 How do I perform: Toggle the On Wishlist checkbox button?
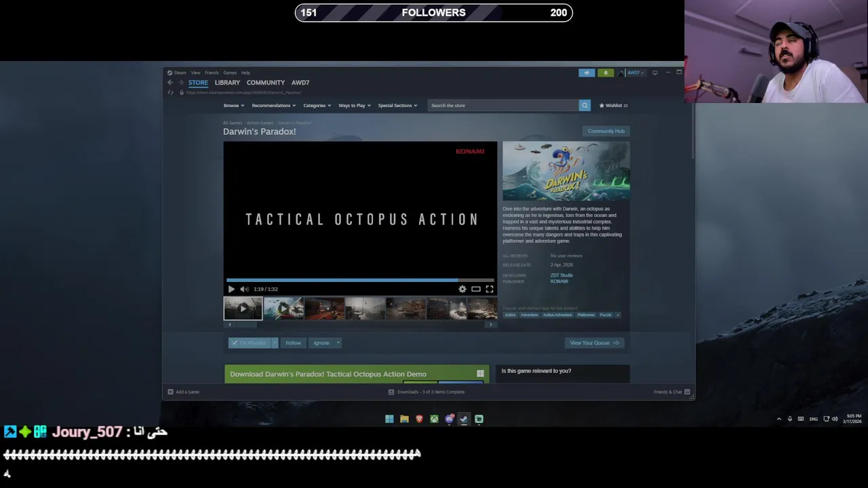250,343
